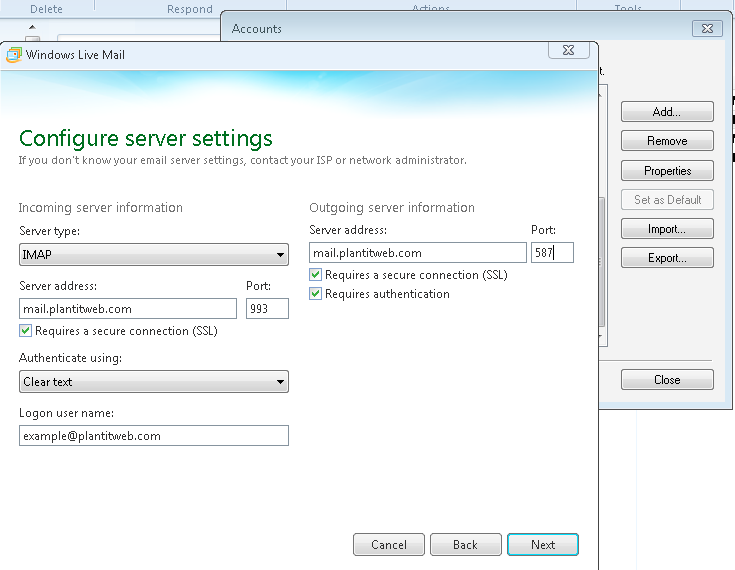735x570 pixels.
Task: Click the Back button
Action: pyautogui.click(x=465, y=545)
